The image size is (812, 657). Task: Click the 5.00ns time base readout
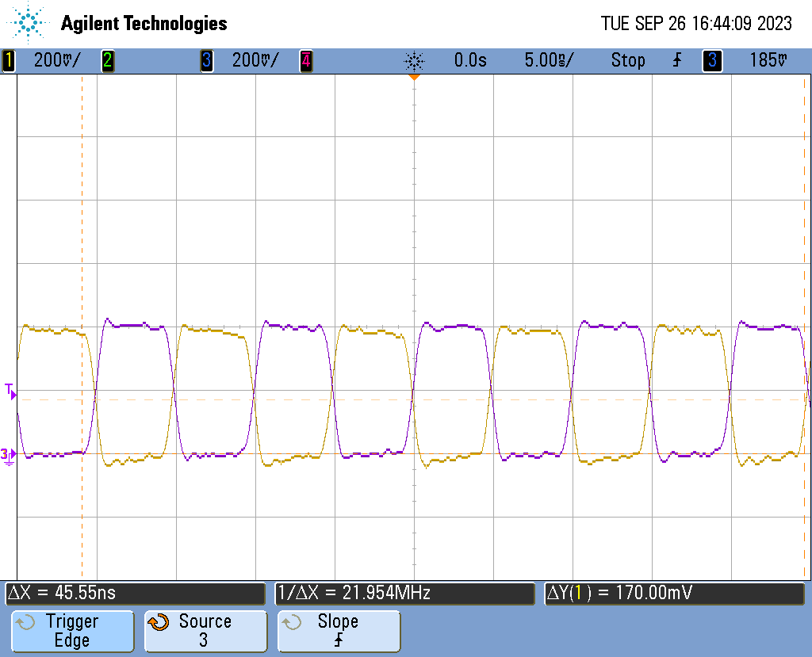click(549, 60)
